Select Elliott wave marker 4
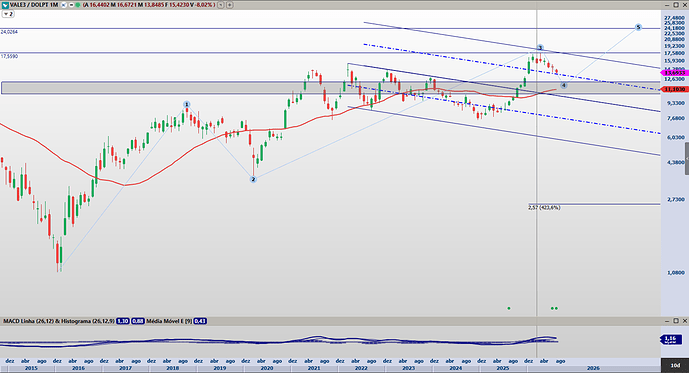 click(x=564, y=85)
